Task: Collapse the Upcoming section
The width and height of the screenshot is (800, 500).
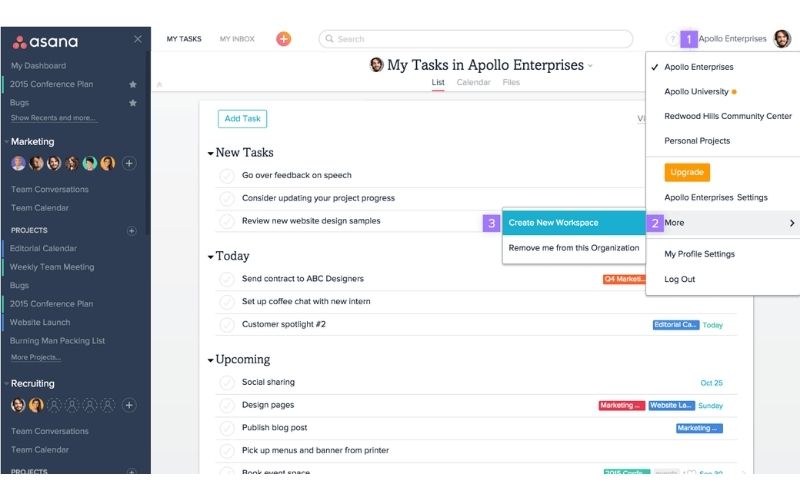Action: click(210, 361)
